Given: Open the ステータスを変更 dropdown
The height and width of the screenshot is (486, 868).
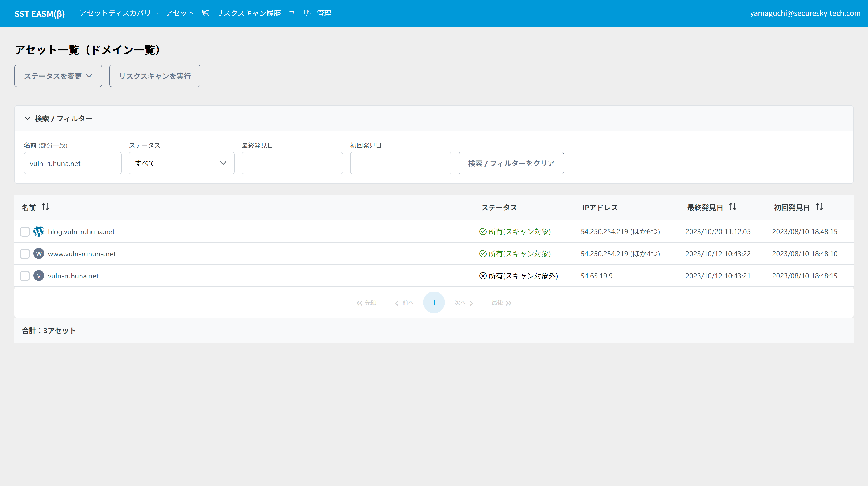Looking at the screenshot, I should click(58, 76).
